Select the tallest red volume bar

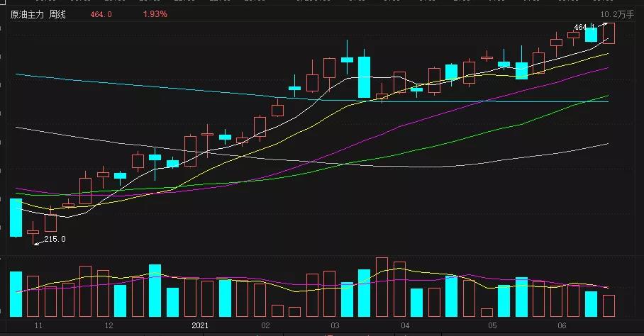coord(382,287)
